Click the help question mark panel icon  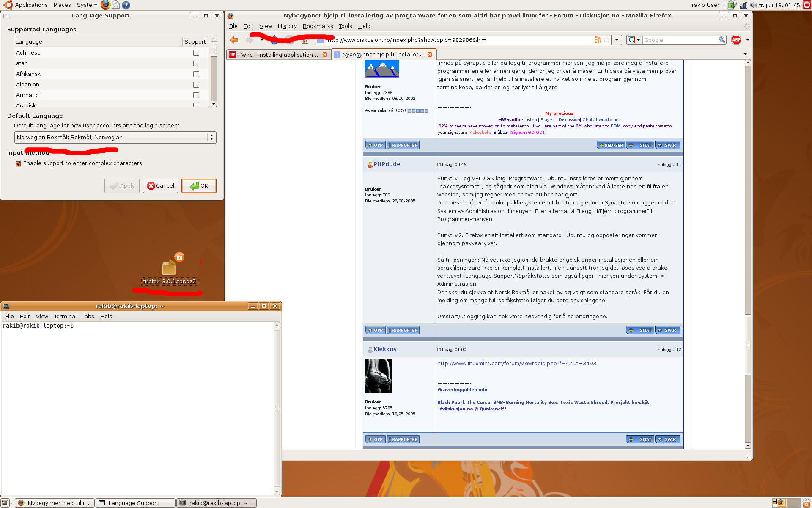(x=126, y=5)
